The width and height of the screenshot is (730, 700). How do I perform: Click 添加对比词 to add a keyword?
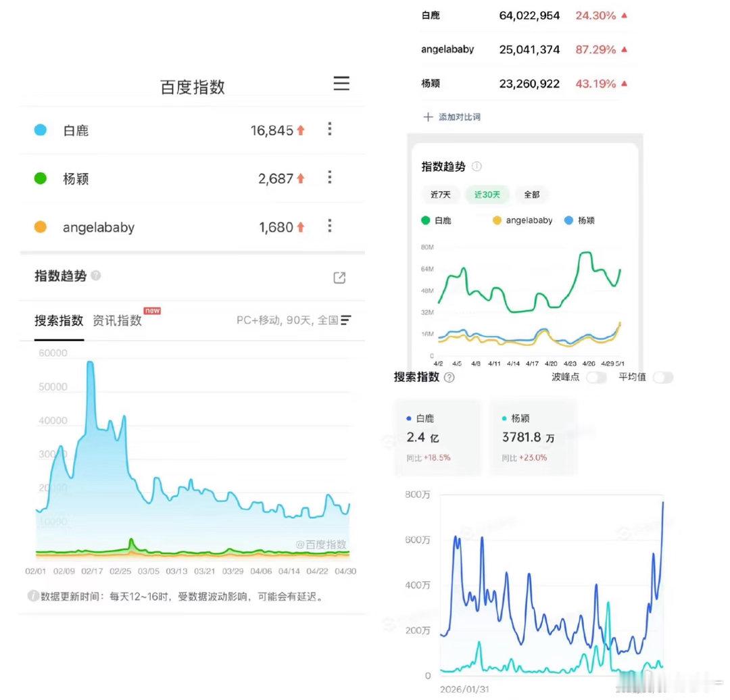pos(460,117)
